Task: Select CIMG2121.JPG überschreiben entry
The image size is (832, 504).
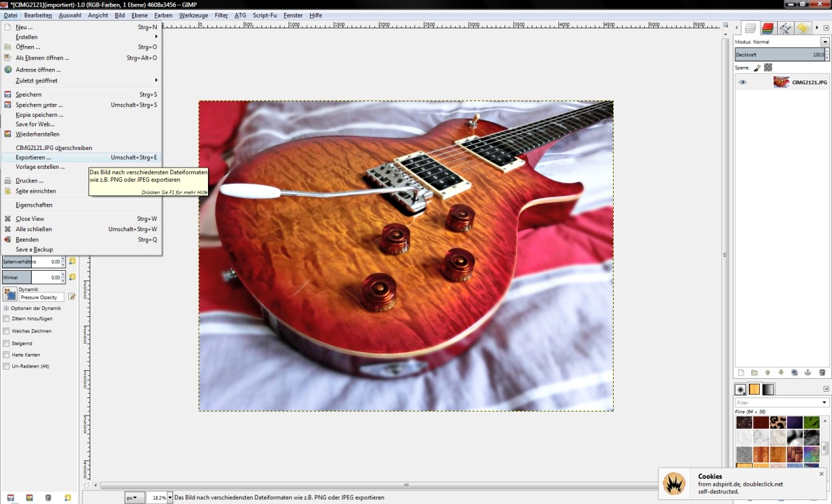Action: point(81,148)
